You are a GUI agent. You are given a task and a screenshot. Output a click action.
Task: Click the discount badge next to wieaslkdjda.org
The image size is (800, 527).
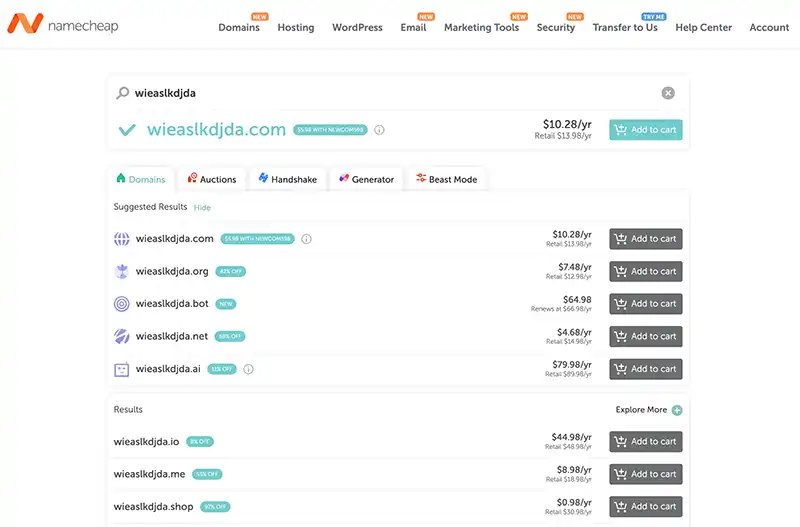click(x=231, y=271)
